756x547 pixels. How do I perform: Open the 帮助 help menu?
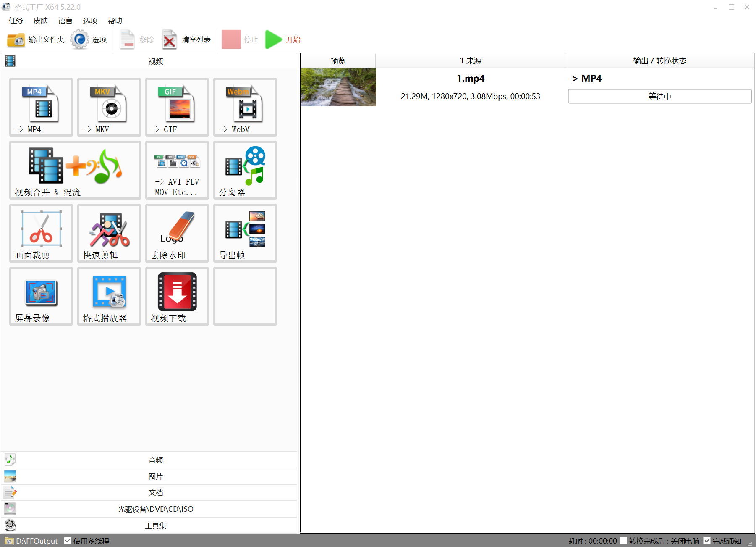tap(115, 21)
